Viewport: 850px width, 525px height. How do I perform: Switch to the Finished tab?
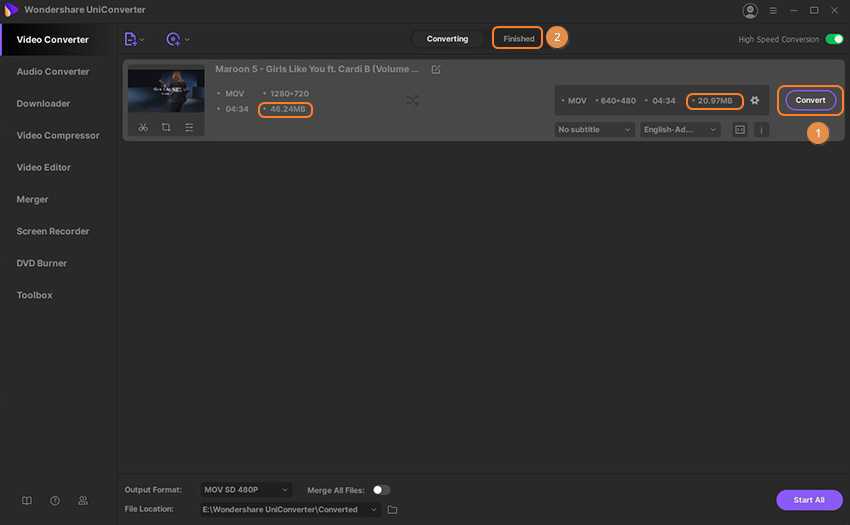518,39
